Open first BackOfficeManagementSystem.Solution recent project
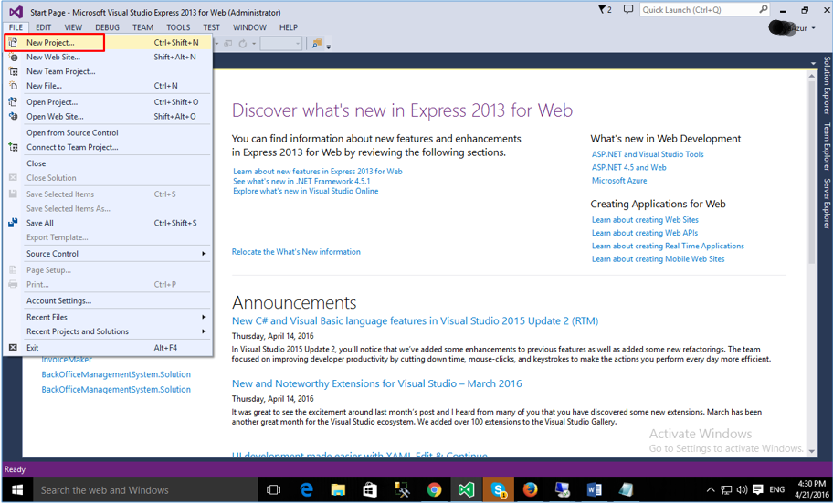Image resolution: width=833 pixels, height=504 pixels. click(116, 374)
